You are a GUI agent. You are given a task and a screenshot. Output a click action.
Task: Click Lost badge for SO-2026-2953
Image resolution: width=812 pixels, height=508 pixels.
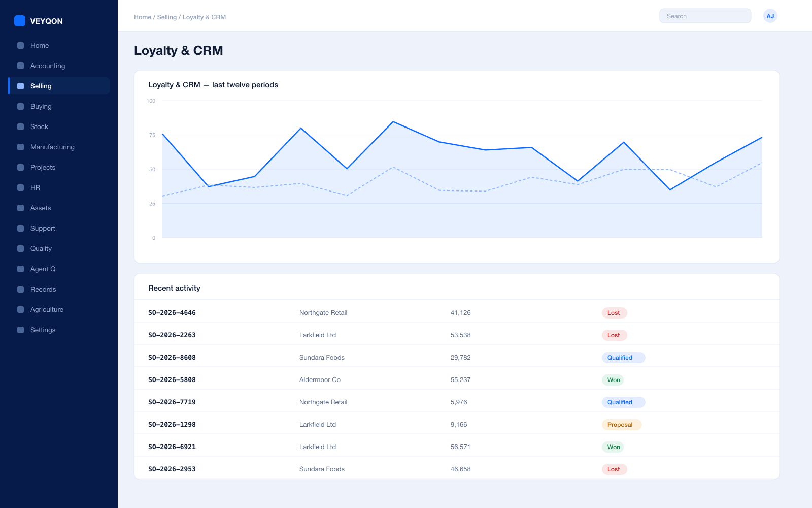click(614, 469)
